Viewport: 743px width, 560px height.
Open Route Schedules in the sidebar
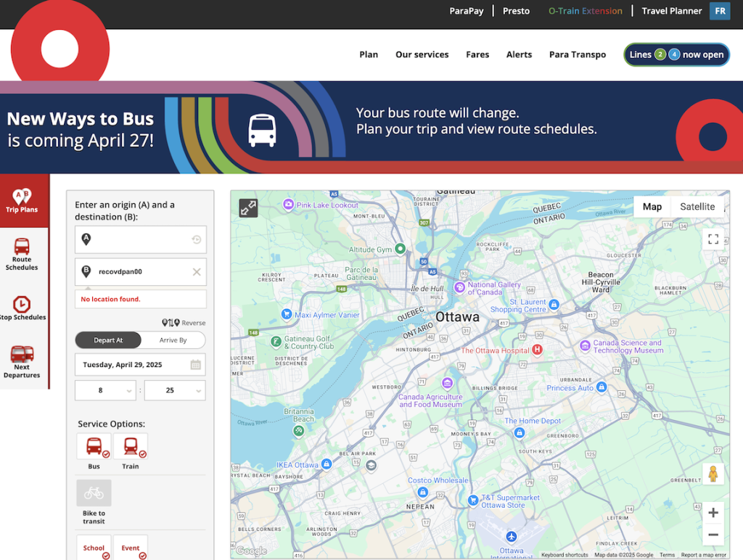tap(22, 255)
